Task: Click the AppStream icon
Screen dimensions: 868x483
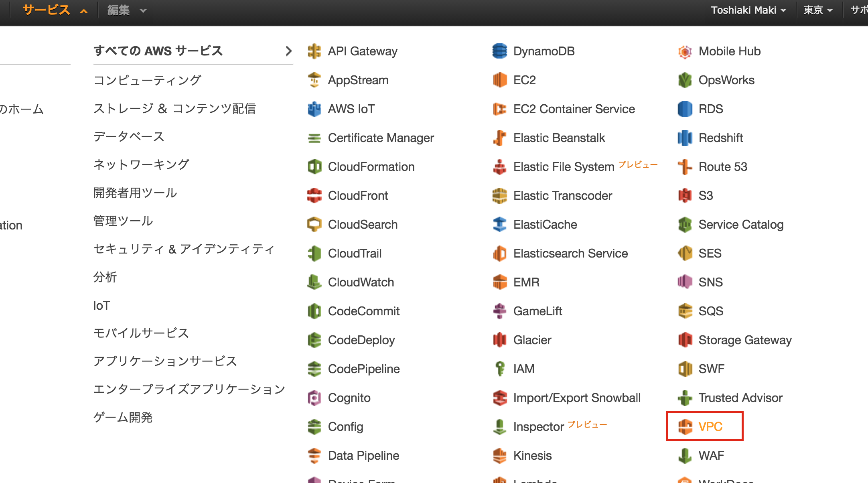Action: point(314,80)
